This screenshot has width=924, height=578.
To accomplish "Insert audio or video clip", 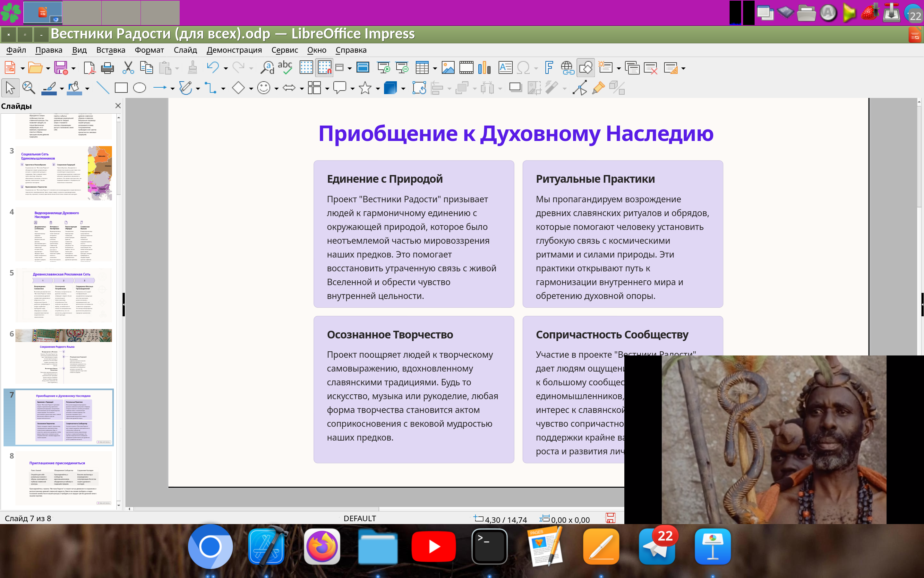I will [466, 68].
